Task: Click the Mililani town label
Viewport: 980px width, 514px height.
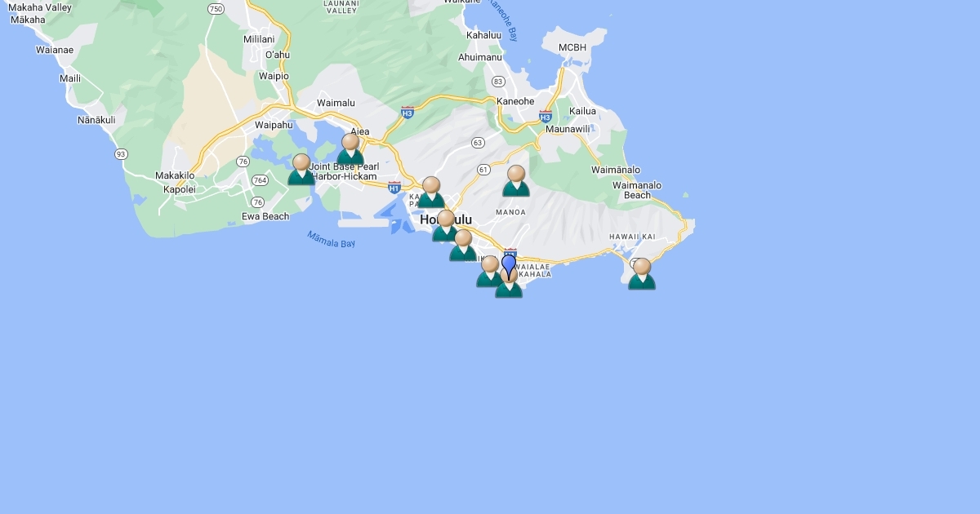Action: pos(259,39)
